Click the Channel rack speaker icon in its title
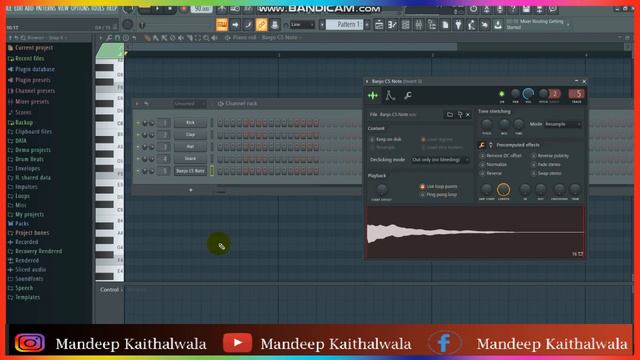 [x=220, y=104]
